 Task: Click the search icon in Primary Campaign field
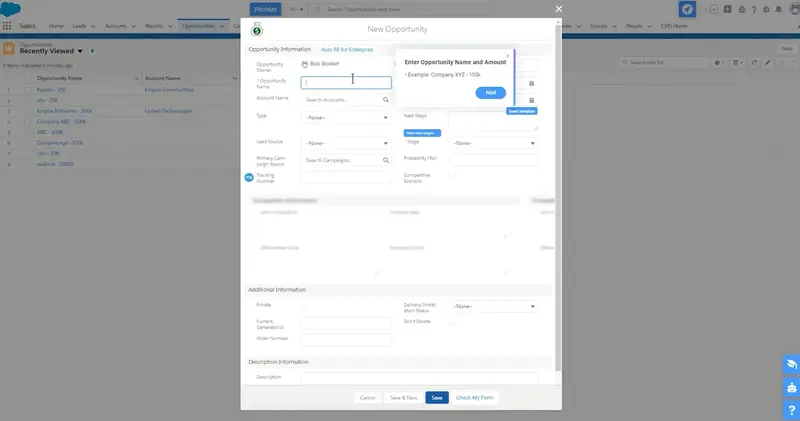point(386,160)
